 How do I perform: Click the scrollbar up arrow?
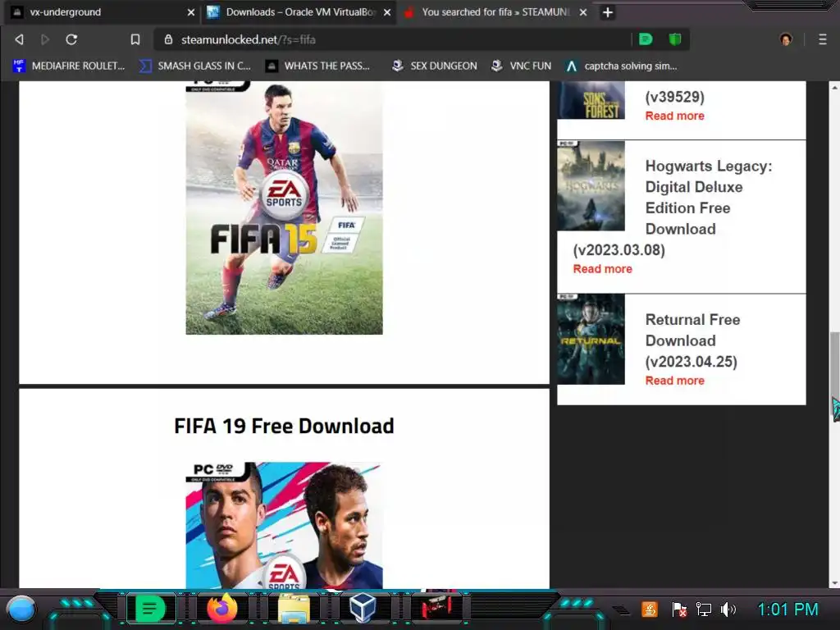[x=834, y=86]
